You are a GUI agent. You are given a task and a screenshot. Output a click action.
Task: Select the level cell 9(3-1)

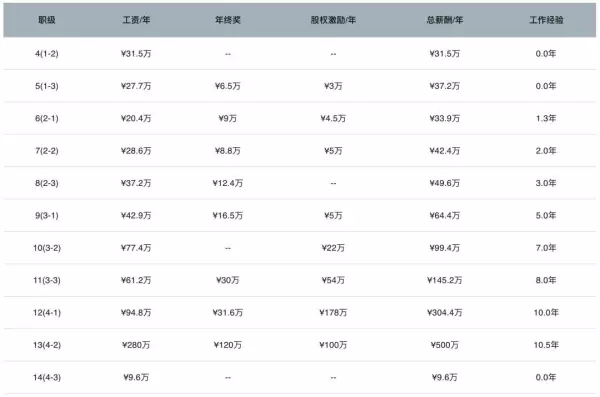click(x=47, y=216)
